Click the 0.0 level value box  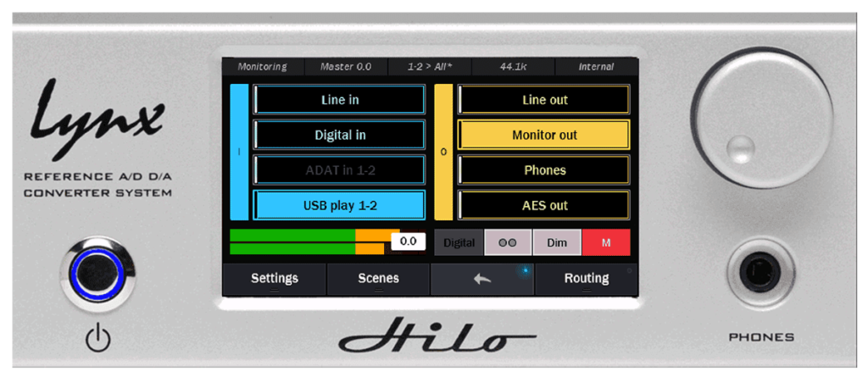408,241
